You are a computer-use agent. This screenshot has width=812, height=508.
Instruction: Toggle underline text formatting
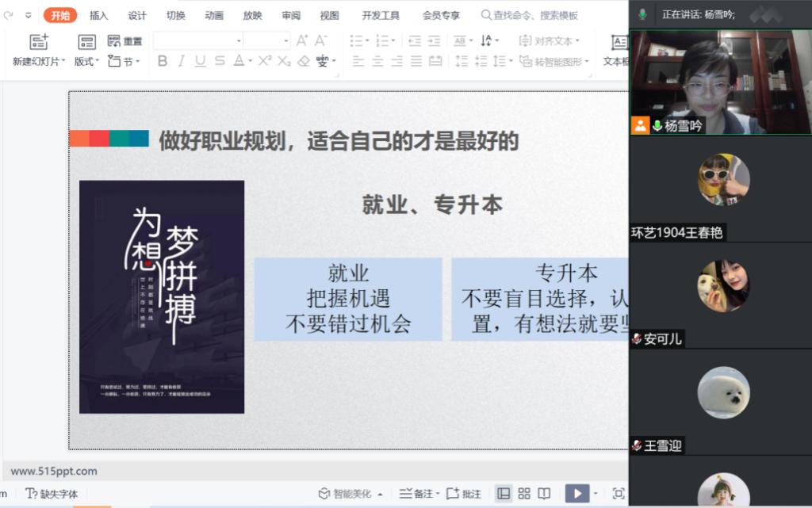(x=200, y=61)
